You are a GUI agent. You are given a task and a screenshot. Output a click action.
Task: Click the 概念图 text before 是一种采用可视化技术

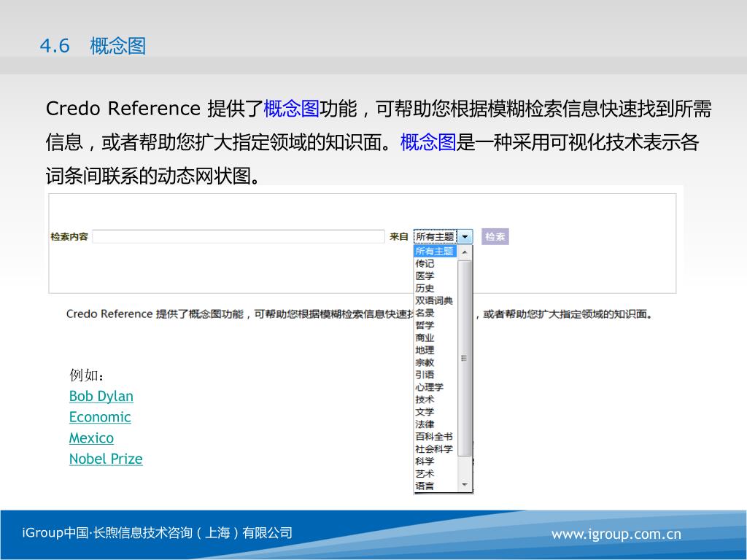[x=428, y=142]
